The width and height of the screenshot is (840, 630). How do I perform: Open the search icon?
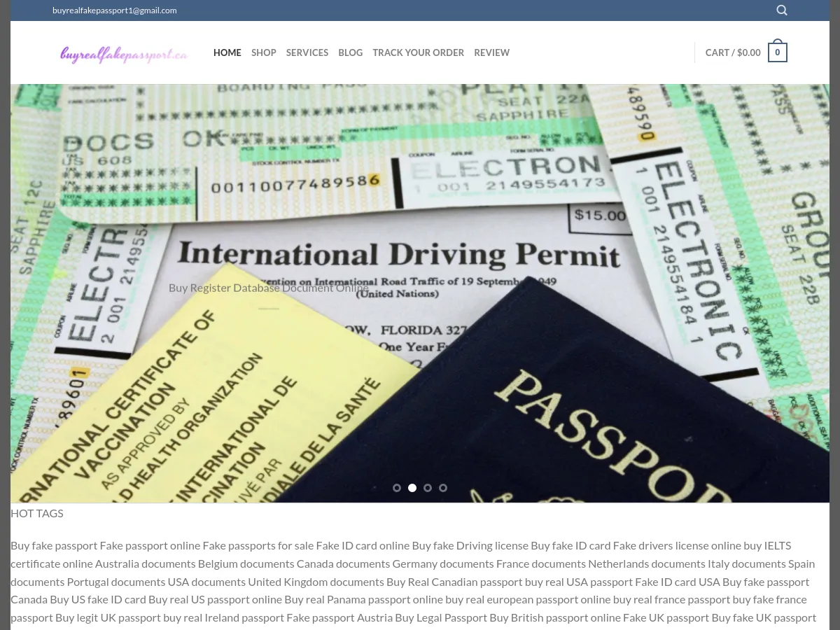point(781,10)
